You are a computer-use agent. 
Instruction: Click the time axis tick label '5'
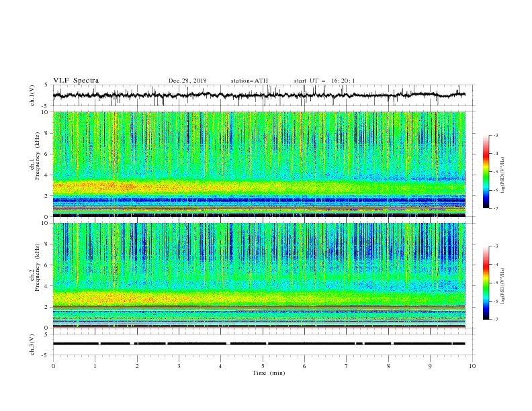point(263,366)
